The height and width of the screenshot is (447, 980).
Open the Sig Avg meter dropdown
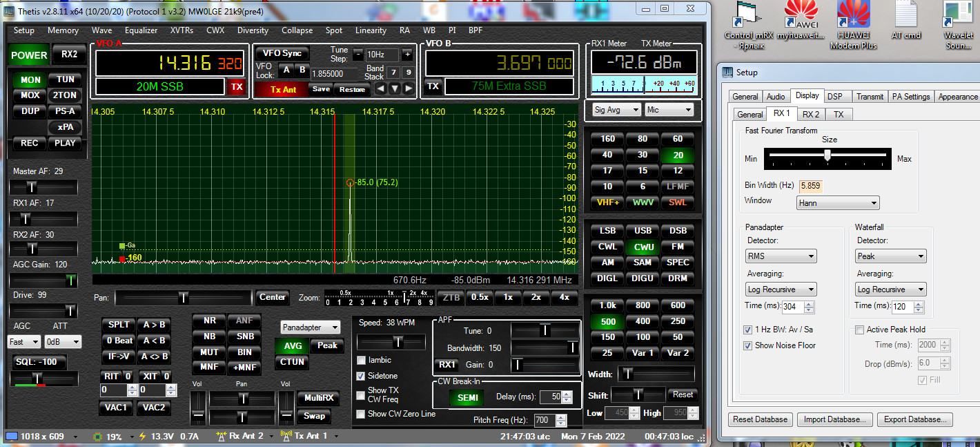(x=616, y=109)
